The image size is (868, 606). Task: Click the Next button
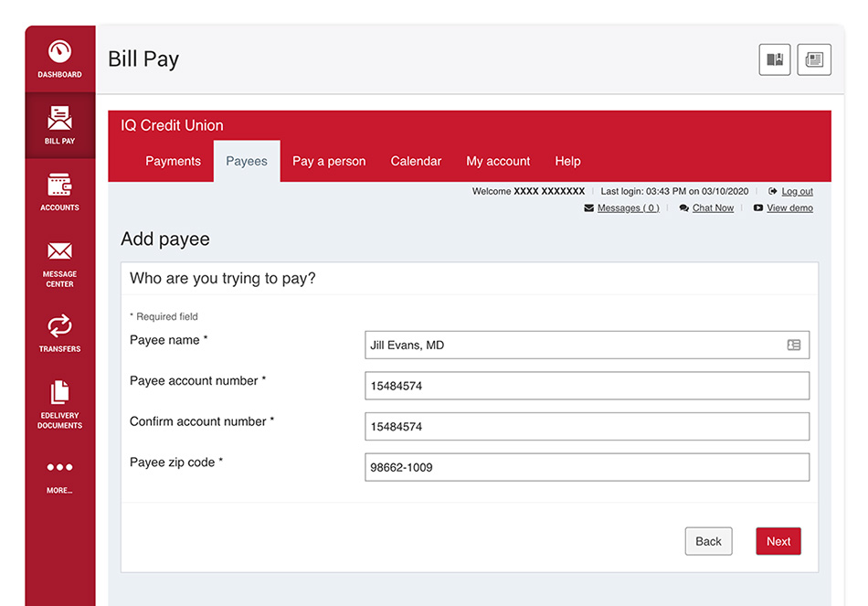coord(778,541)
